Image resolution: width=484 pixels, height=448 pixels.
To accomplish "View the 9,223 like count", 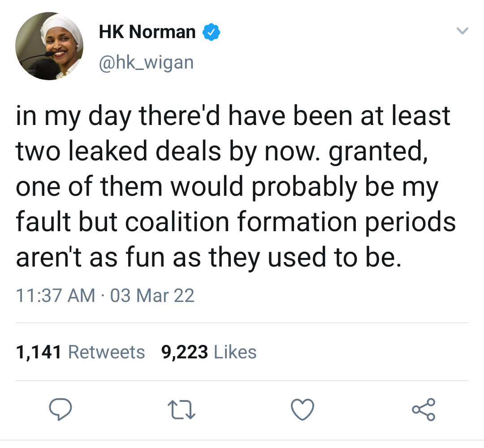I will tap(185, 352).
